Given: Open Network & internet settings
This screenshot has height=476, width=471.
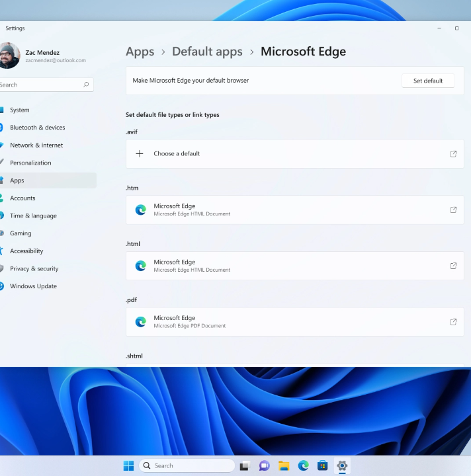Looking at the screenshot, I should [47, 145].
